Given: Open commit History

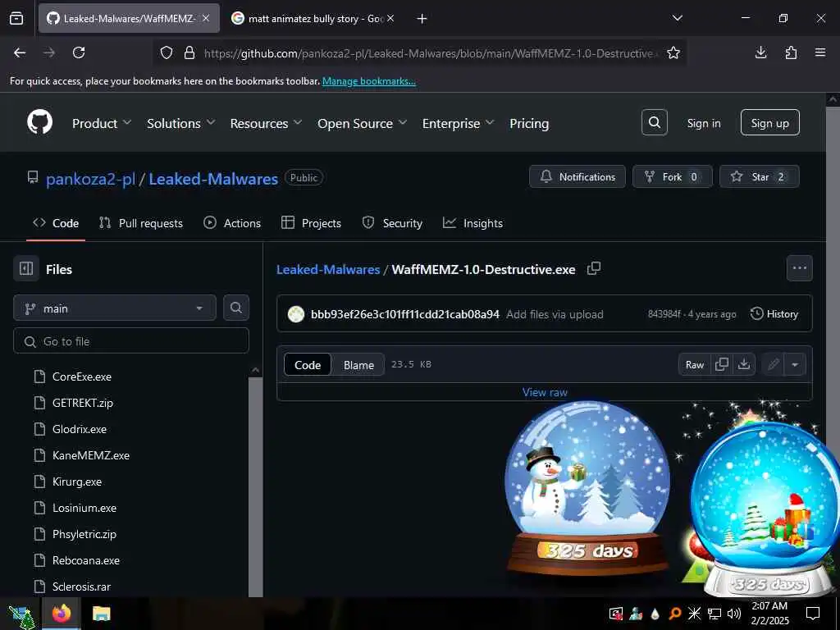Looking at the screenshot, I should [774, 314].
